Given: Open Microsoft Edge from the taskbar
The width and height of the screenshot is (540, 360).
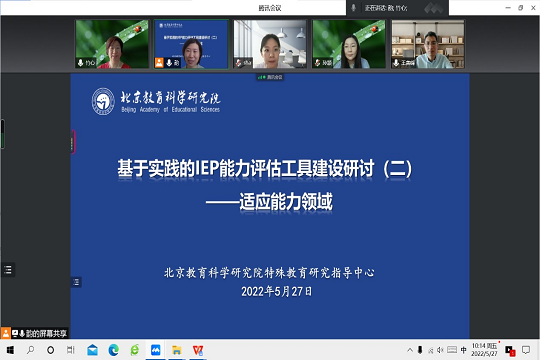Looking at the screenshot, I should pos(113,350).
